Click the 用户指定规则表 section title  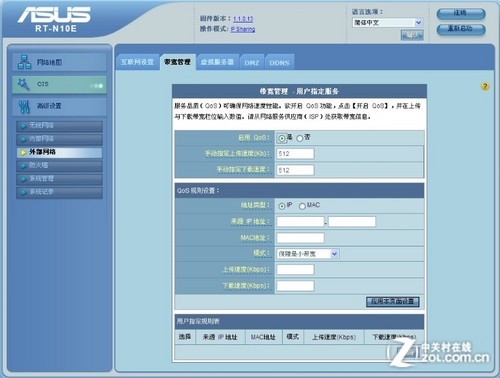[198, 321]
